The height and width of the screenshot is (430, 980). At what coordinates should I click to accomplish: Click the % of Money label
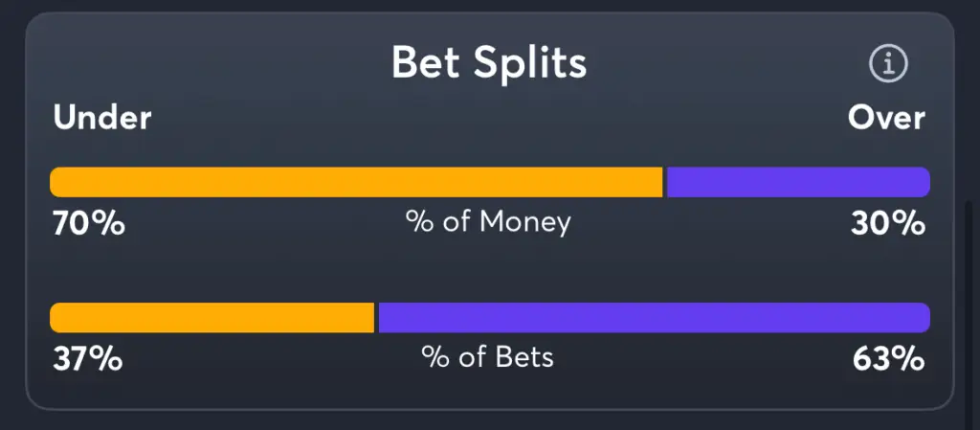pos(488,222)
